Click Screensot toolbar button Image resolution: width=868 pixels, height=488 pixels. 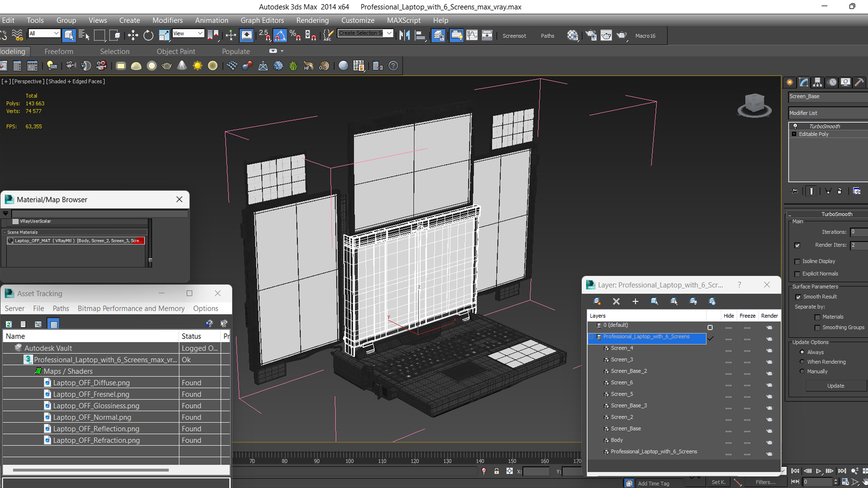coord(514,36)
